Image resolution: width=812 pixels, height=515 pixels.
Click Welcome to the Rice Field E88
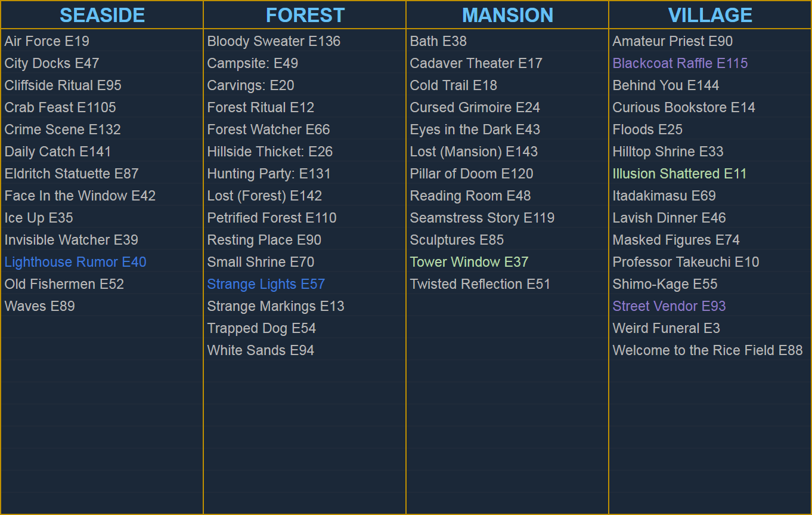(707, 350)
